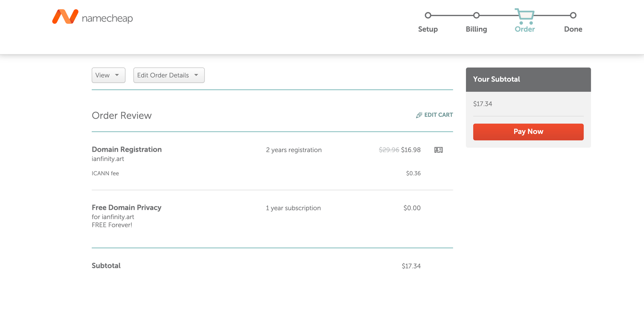Click the Free Domain Privacy heading
This screenshot has width=644, height=309.
click(x=127, y=208)
